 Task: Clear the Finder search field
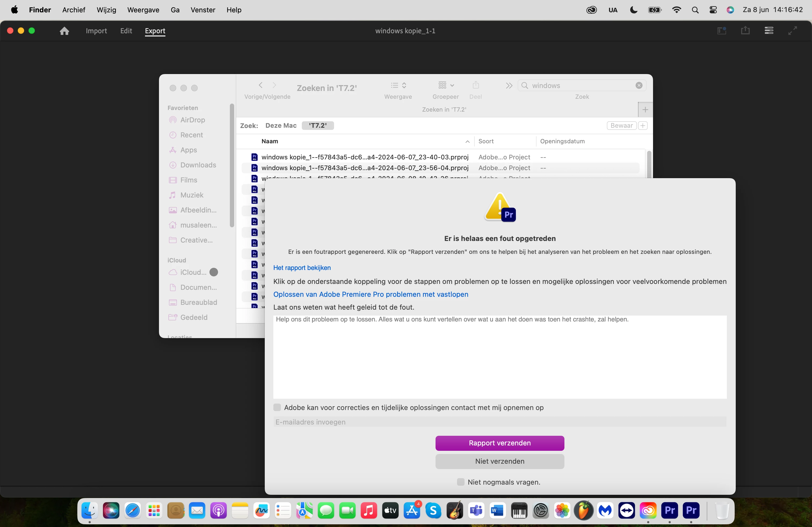pyautogui.click(x=639, y=86)
